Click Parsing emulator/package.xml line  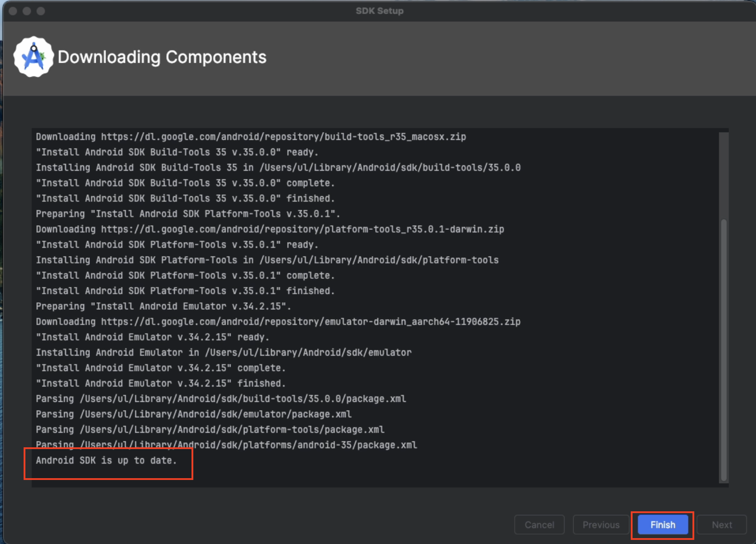click(x=194, y=415)
